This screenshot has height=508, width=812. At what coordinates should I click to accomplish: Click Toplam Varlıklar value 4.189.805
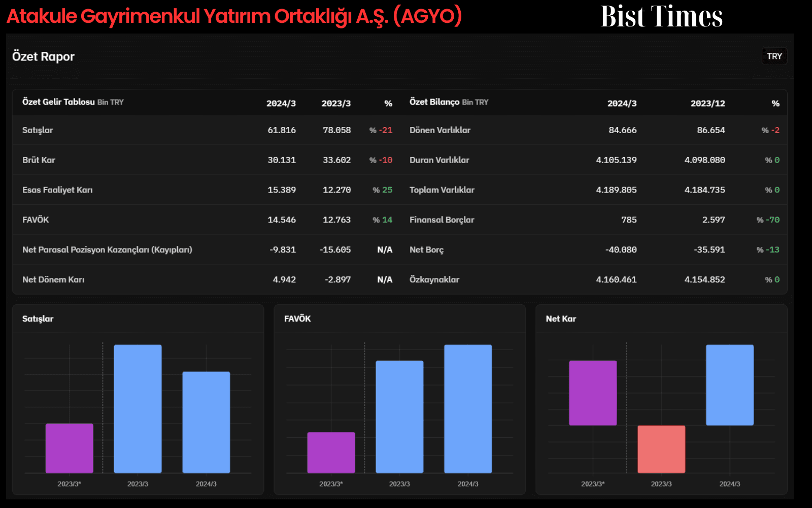(x=616, y=190)
